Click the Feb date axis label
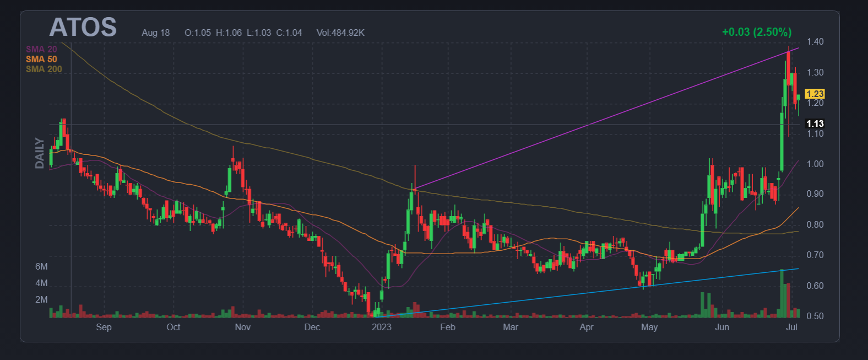This screenshot has height=360, width=868. 448,327
